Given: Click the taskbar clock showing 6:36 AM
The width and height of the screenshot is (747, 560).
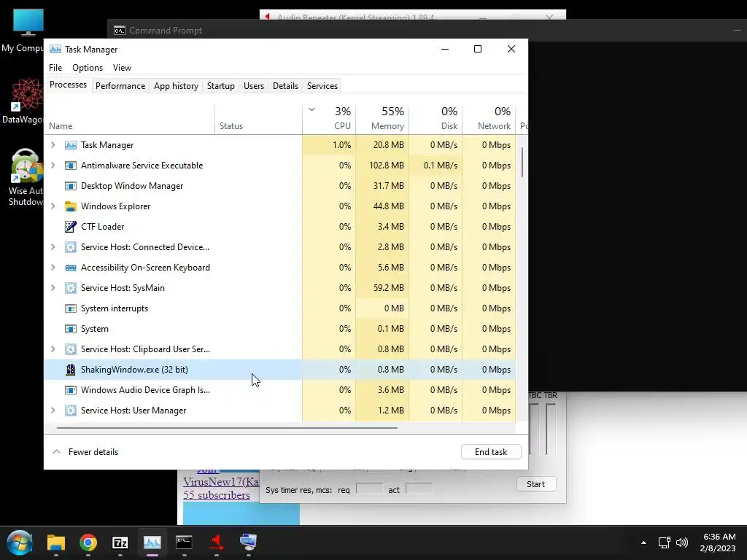Looking at the screenshot, I should (x=719, y=542).
